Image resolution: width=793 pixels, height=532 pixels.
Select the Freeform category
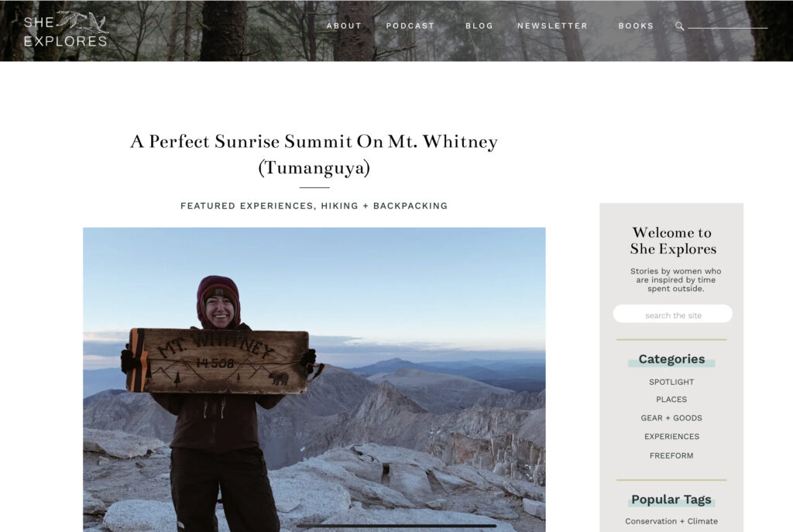[x=671, y=455]
